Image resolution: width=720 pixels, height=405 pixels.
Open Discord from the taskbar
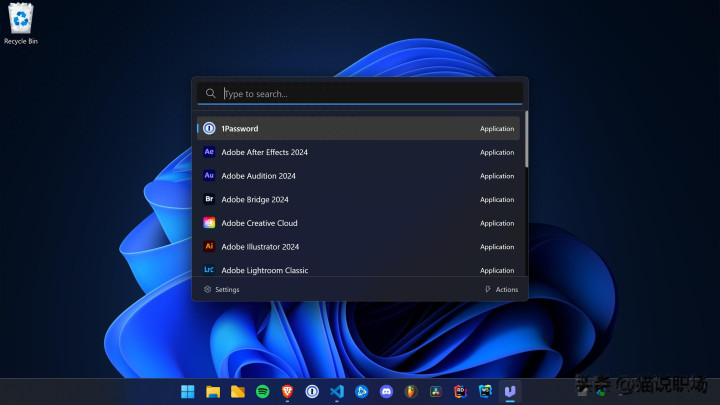(386, 391)
